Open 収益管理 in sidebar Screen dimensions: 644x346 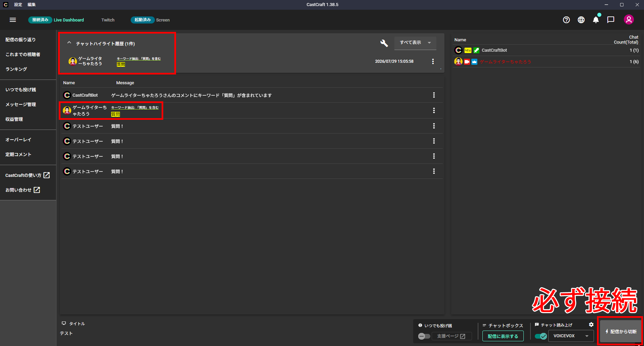[x=14, y=119]
